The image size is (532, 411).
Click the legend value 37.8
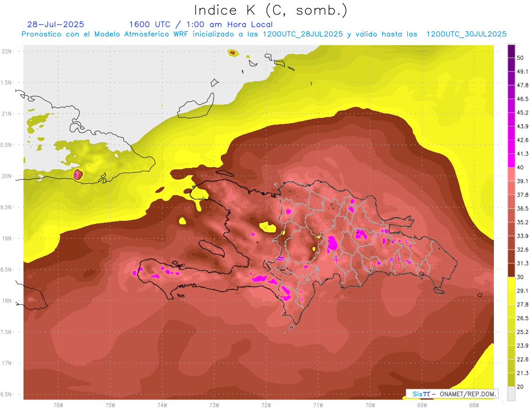coord(522,195)
